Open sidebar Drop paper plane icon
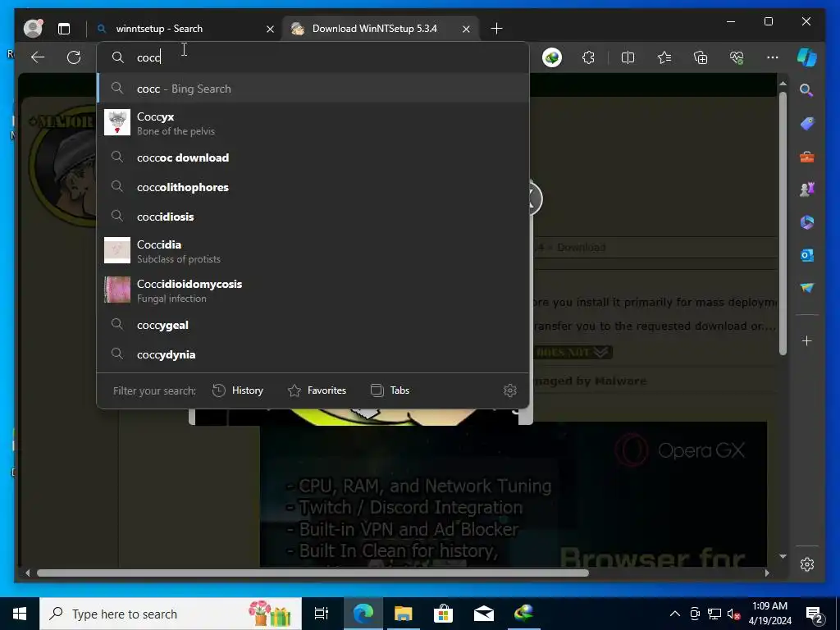This screenshot has height=630, width=840. tap(807, 288)
